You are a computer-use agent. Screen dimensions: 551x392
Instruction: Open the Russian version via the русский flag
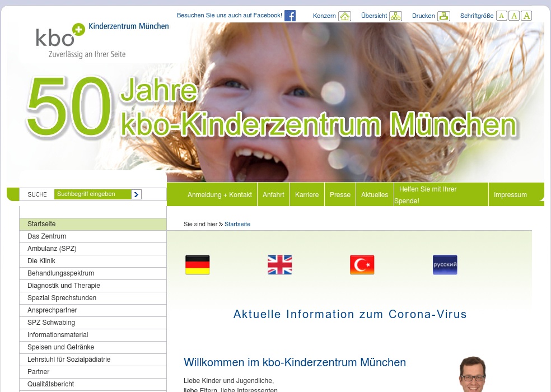click(x=445, y=264)
